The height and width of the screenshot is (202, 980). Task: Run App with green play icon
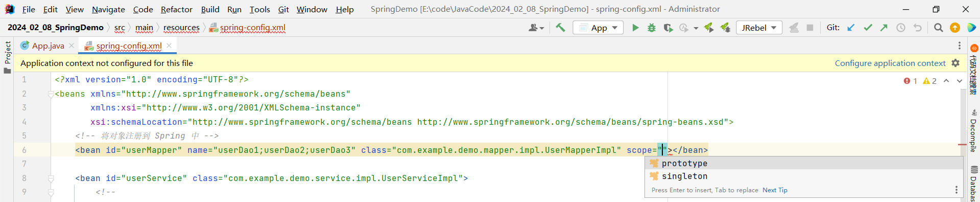(x=635, y=28)
